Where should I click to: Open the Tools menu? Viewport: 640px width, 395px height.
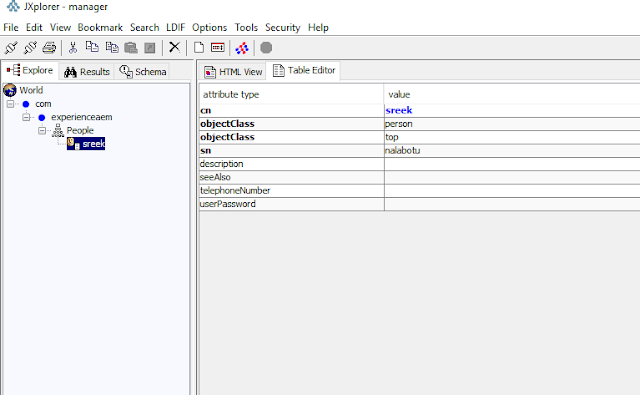[246, 27]
